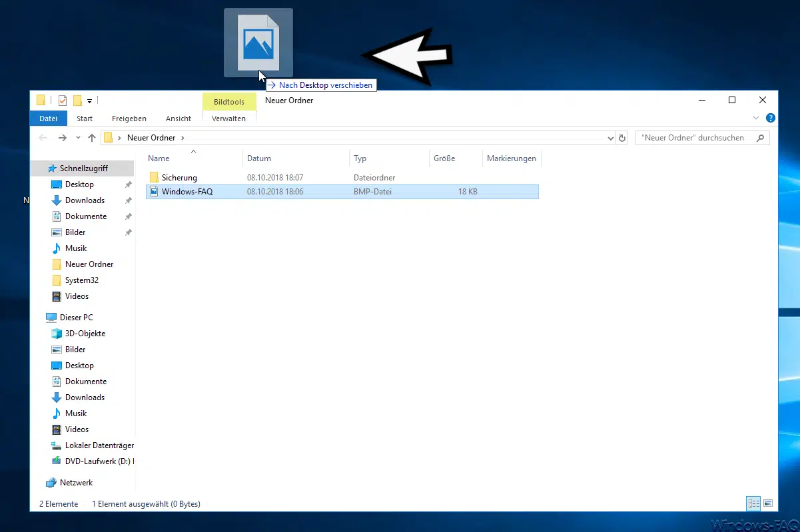This screenshot has height=532, width=800.
Task: Click the Properties icon in Quick Access Toolbar
Action: pos(61,101)
